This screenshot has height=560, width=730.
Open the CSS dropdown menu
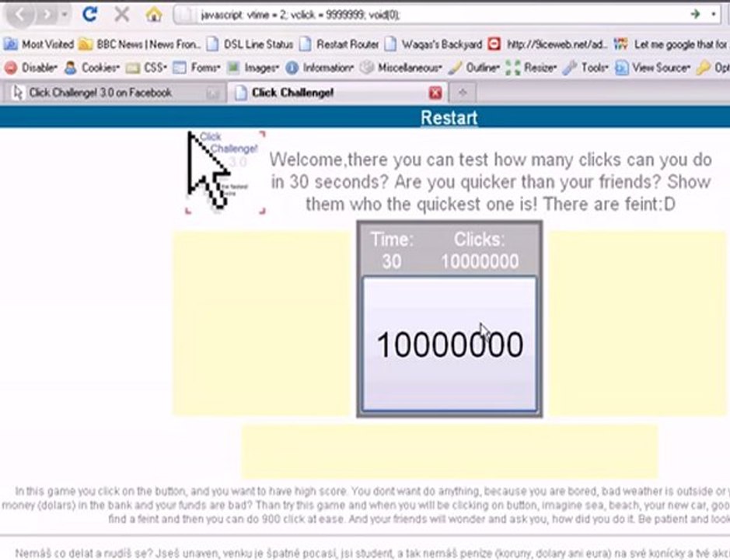click(x=146, y=68)
